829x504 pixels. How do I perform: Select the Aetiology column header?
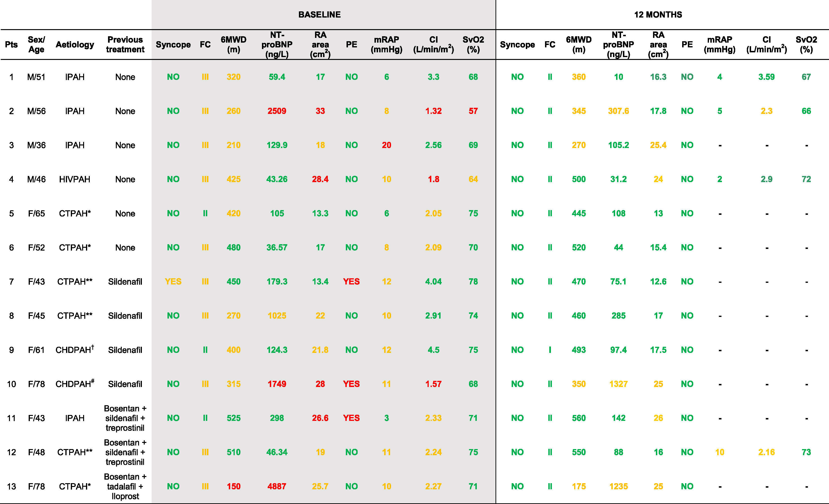click(x=75, y=45)
